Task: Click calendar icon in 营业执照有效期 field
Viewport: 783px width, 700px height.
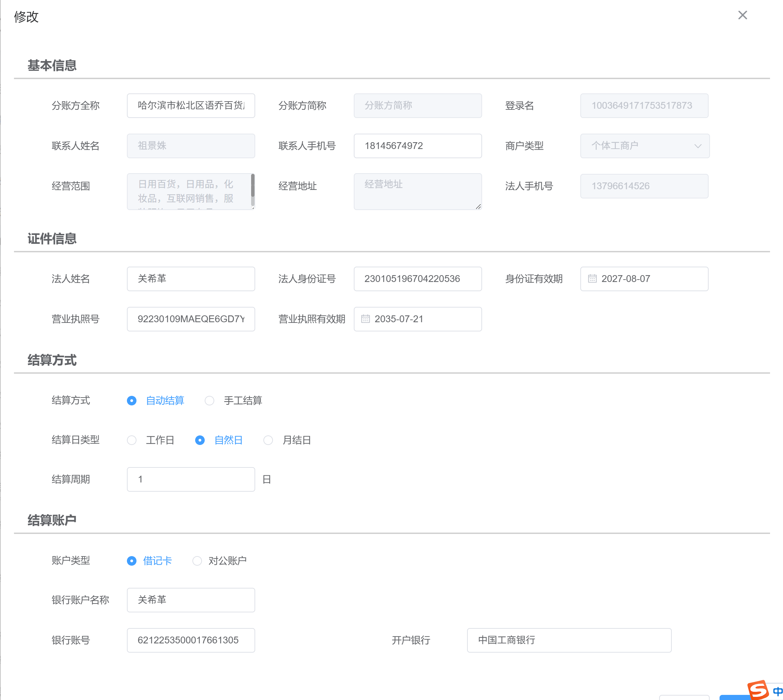Action: [x=365, y=319]
